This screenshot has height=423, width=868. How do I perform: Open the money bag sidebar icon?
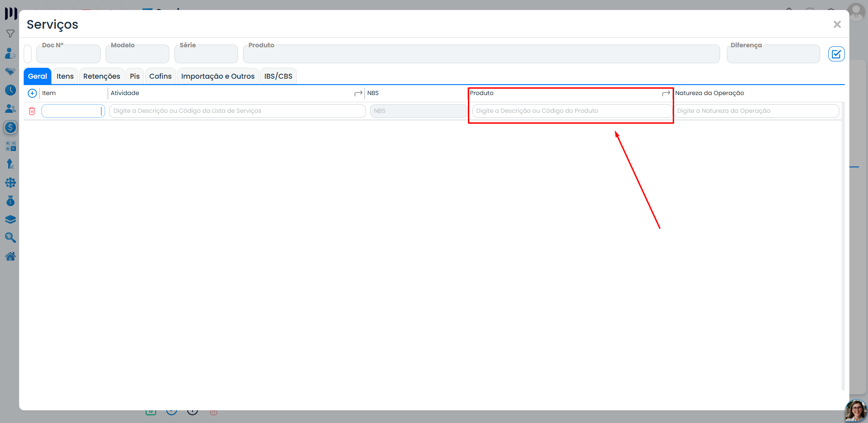click(x=10, y=201)
